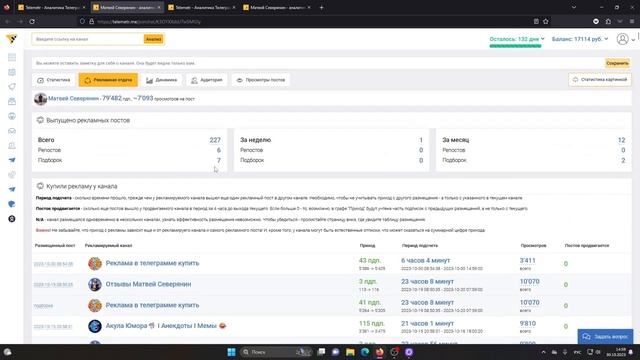Open the 3'411 views link
The height and width of the screenshot is (360, 640).
pyautogui.click(x=527, y=260)
